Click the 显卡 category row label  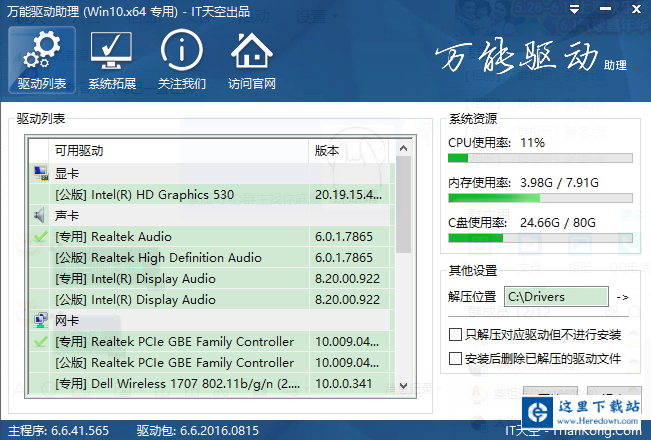point(67,174)
